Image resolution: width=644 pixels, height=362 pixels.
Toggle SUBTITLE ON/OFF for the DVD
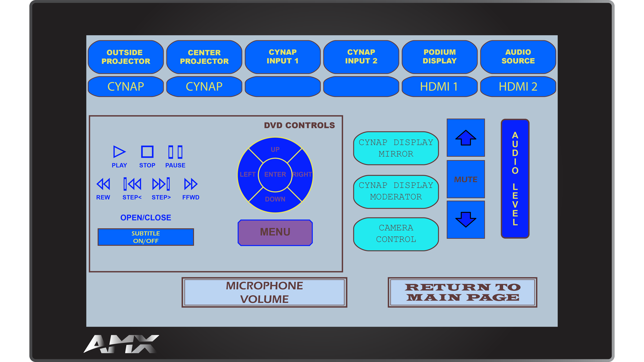coord(146,237)
